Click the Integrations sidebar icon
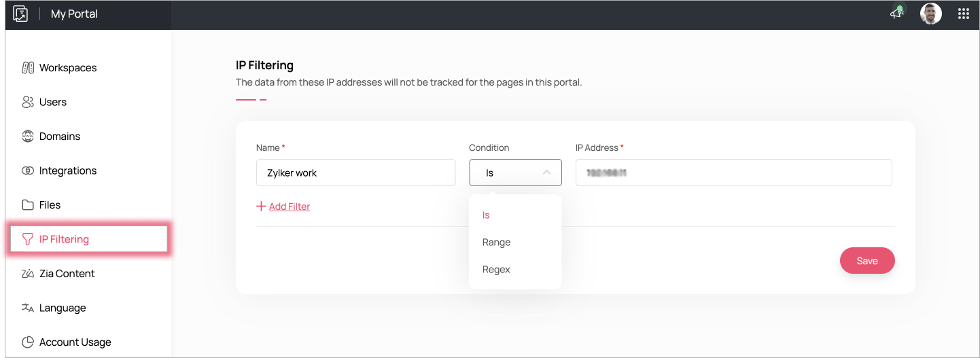The width and height of the screenshot is (980, 358). tap(28, 171)
